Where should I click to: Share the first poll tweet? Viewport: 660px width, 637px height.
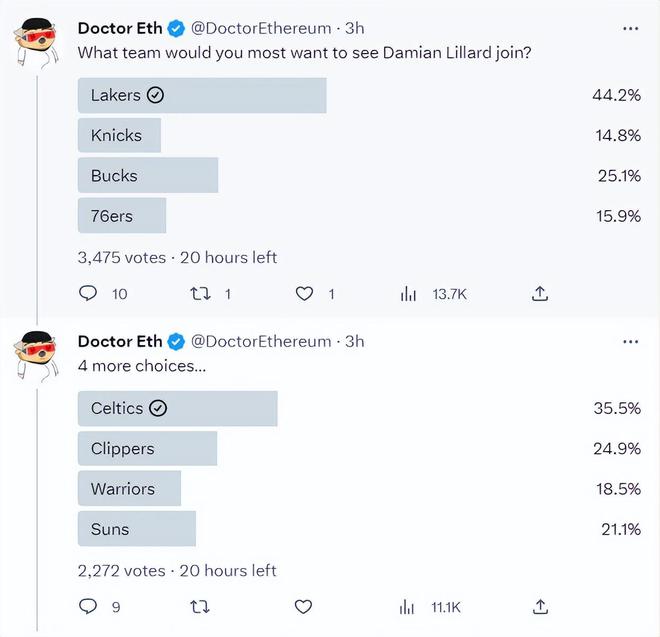[x=540, y=293]
